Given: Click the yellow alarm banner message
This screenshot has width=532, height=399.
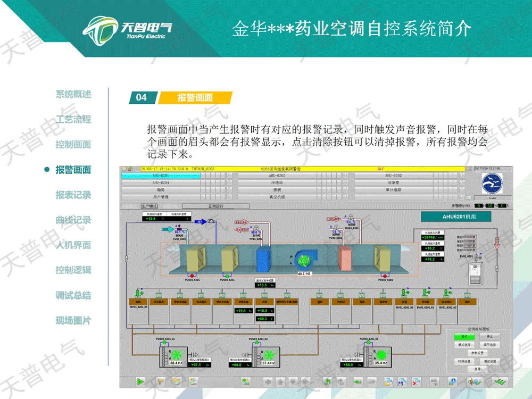Looking at the screenshot, I should (302, 169).
